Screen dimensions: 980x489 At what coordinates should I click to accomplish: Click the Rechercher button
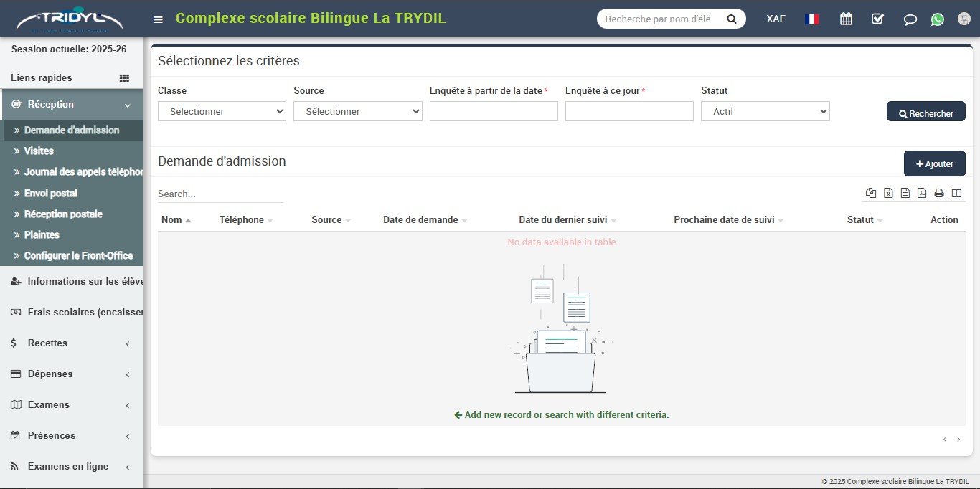pos(925,112)
